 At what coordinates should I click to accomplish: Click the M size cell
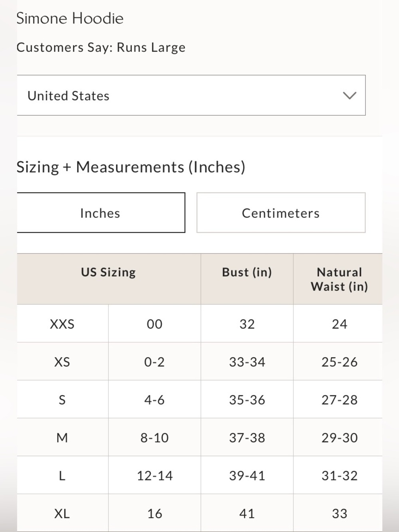(x=62, y=437)
